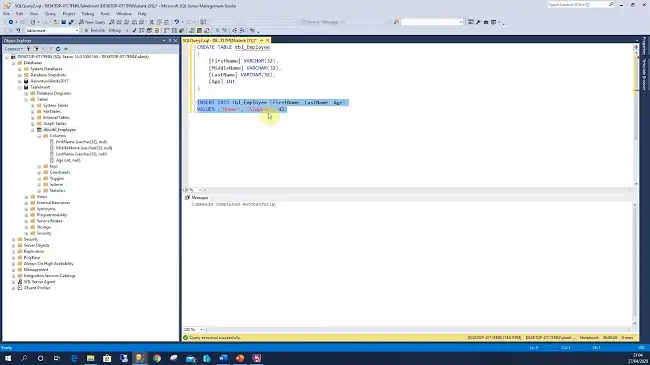This screenshot has width=650, height=365.
Task: Open the Query menu
Action: (x=50, y=14)
